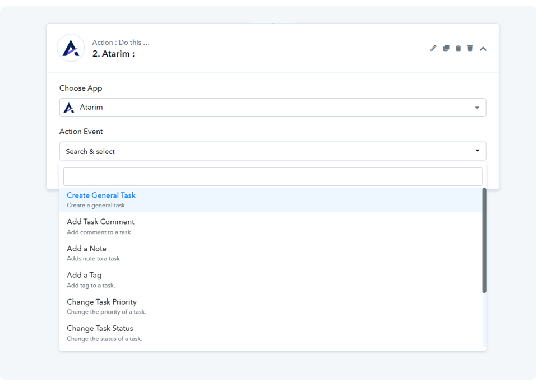This screenshot has width=537, height=392.
Task: Click the Atarim icon inside Choose App field
Action: coord(69,108)
